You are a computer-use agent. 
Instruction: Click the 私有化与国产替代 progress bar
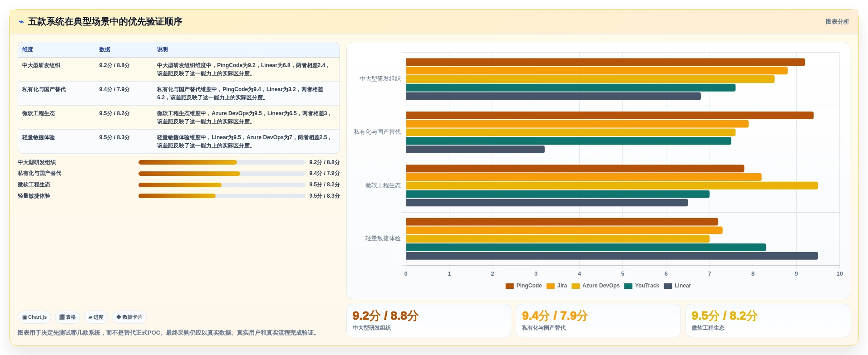coord(222,174)
